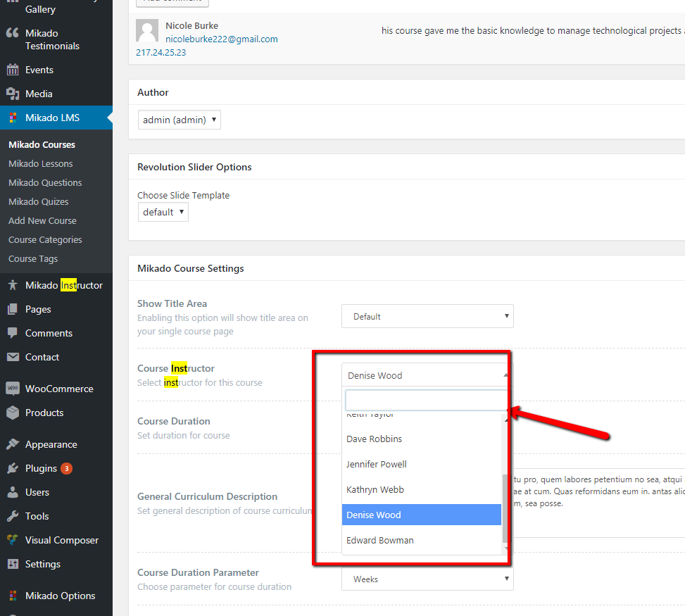Click the Media library icon

(x=13, y=94)
